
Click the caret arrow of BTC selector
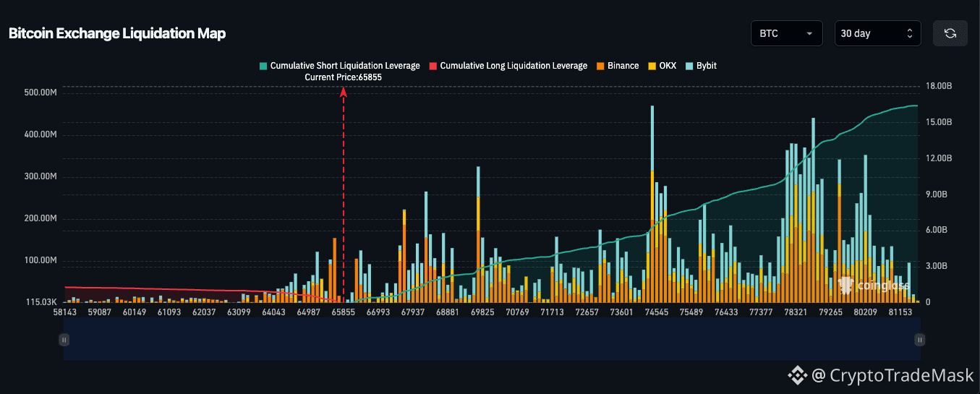[x=809, y=34]
